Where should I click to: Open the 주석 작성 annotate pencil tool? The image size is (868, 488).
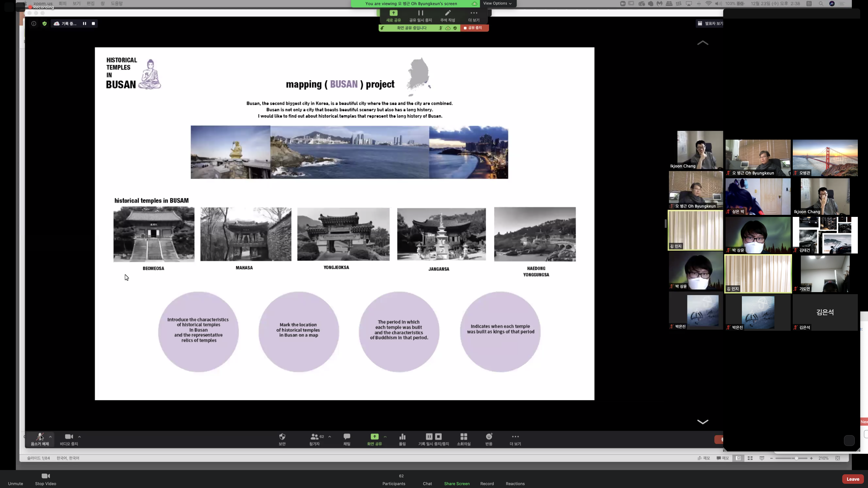pos(448,16)
